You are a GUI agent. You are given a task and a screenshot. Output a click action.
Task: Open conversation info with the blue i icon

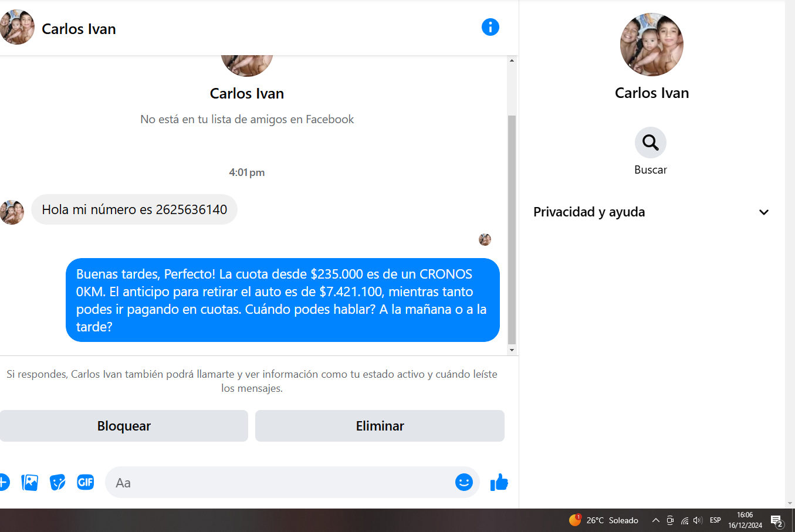click(x=490, y=27)
